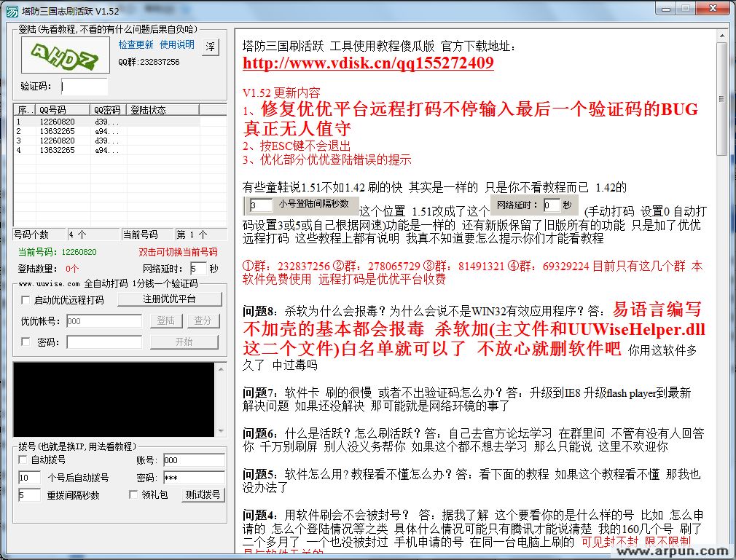Screen dimensions: 736x560
Task: Click the 浮 float button
Action: coord(211,47)
